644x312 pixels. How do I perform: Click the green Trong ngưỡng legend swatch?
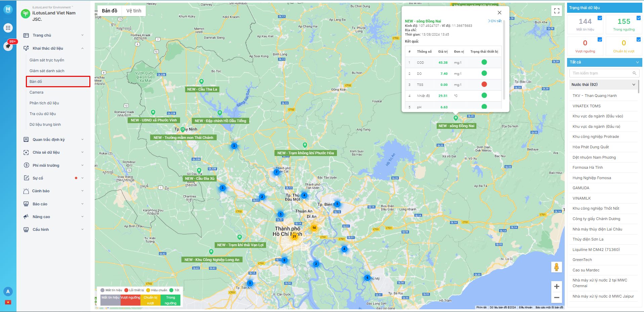pyautogui.click(x=170, y=300)
